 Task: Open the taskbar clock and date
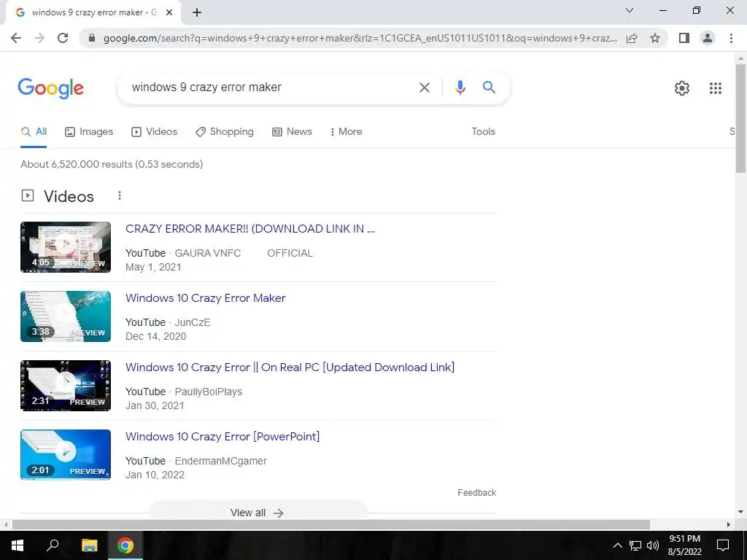[684, 545]
